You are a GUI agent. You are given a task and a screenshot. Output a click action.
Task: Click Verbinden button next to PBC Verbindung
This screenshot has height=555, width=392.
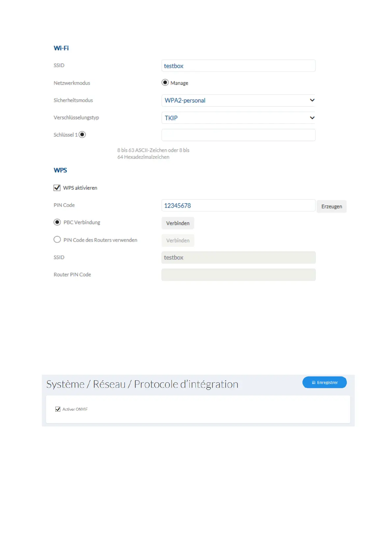click(x=178, y=223)
